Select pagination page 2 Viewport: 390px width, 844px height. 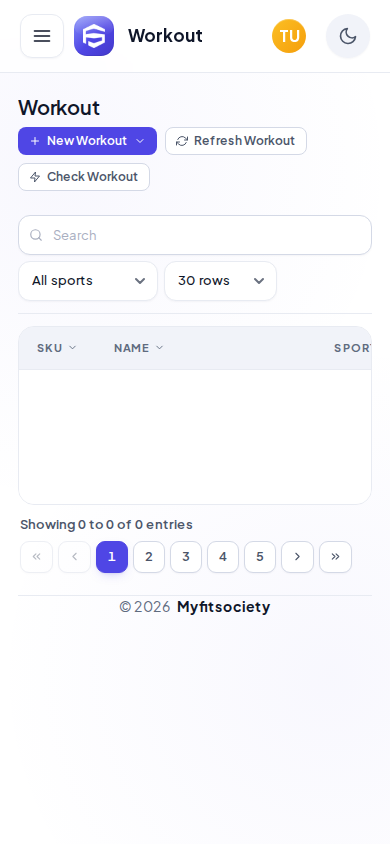coord(149,557)
